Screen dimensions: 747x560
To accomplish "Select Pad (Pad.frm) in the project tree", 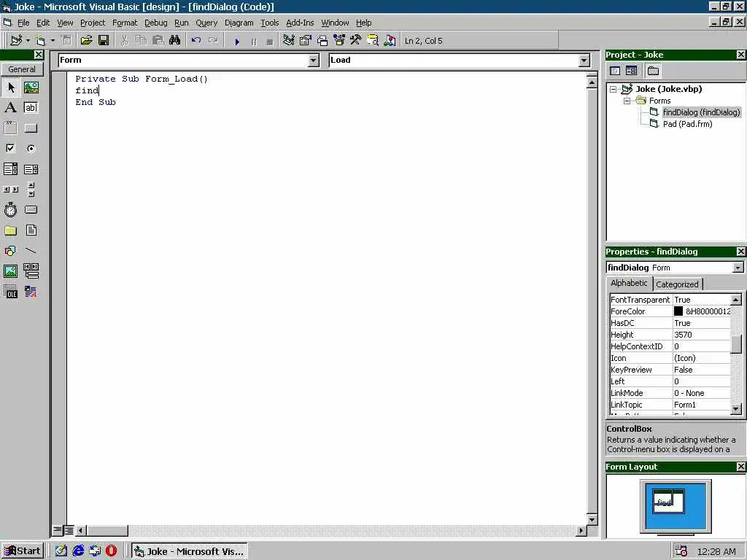I will (687, 124).
